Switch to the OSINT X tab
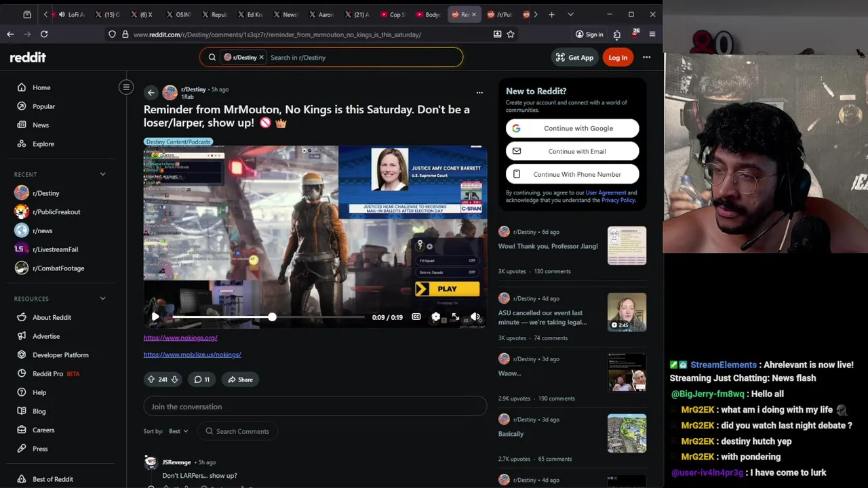Screen dimensions: 868x488 pyautogui.click(x=178, y=14)
